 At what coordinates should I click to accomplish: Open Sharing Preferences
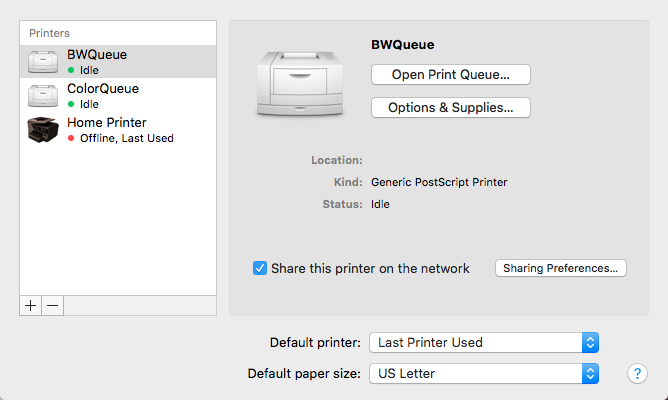click(x=561, y=268)
